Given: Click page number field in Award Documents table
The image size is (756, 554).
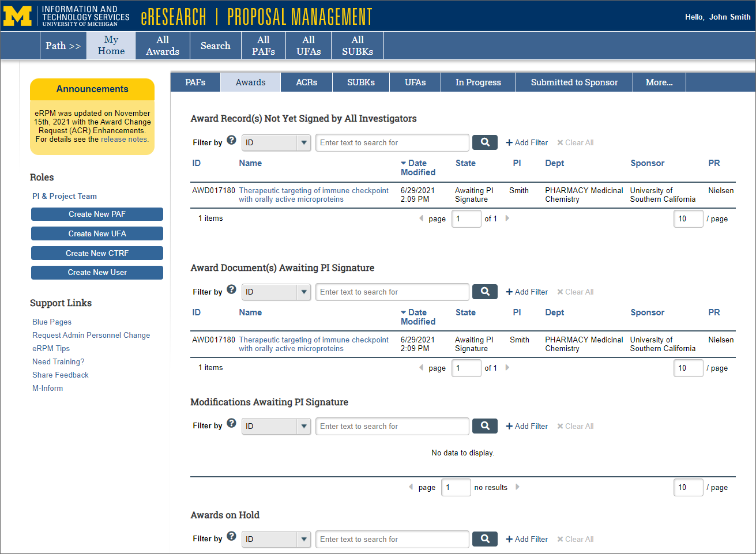Looking at the screenshot, I should (x=467, y=368).
